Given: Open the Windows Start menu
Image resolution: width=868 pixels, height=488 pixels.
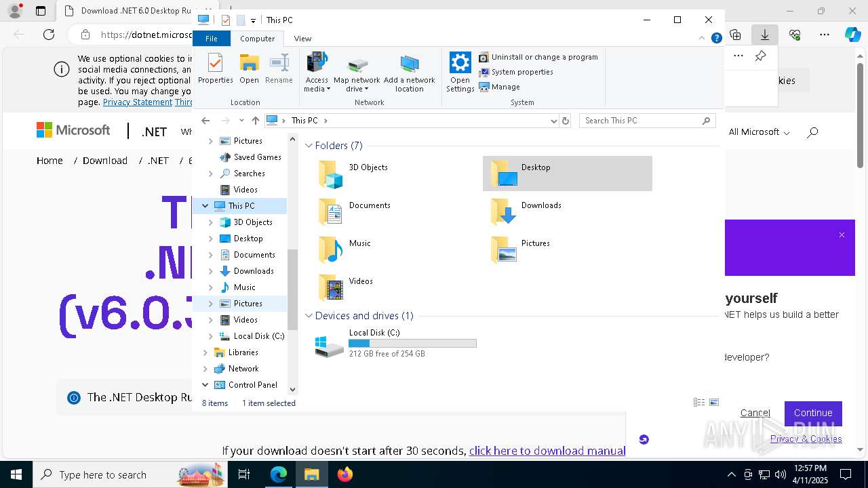Looking at the screenshot, I should pos(16,474).
